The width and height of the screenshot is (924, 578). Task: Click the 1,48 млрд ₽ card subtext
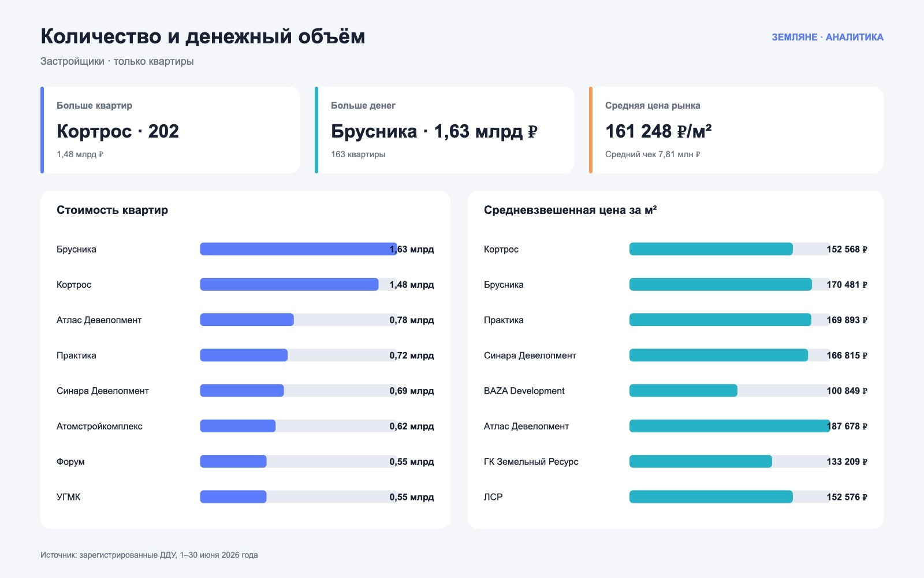pyautogui.click(x=80, y=154)
